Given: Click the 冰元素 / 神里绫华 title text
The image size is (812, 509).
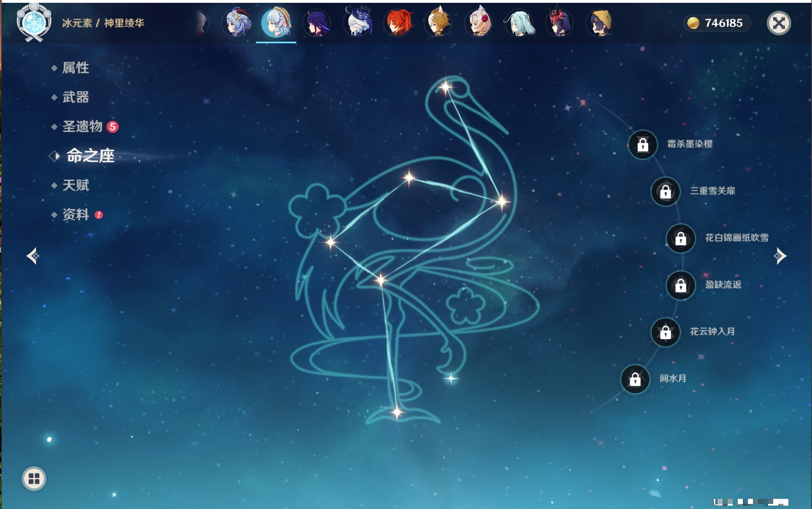Looking at the screenshot, I should point(103,23).
